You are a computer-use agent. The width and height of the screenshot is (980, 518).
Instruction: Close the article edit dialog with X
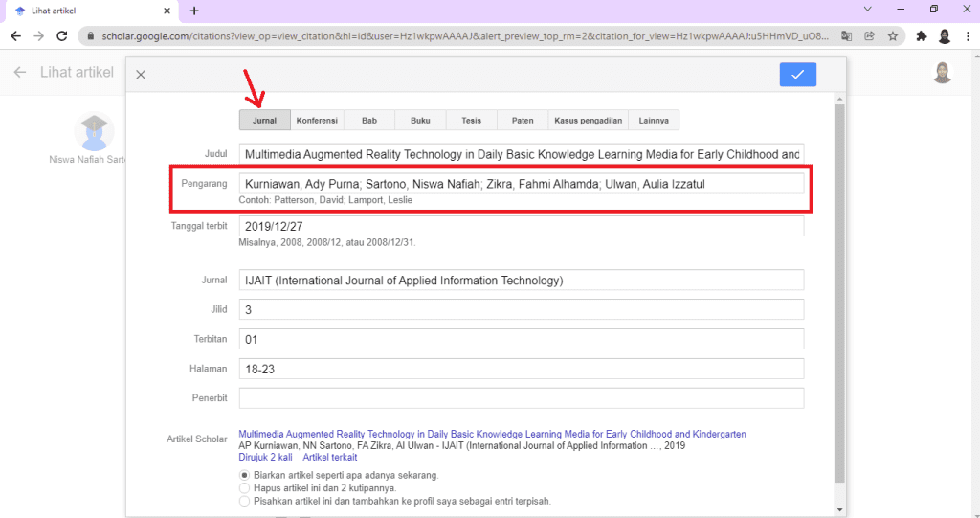pyautogui.click(x=141, y=75)
